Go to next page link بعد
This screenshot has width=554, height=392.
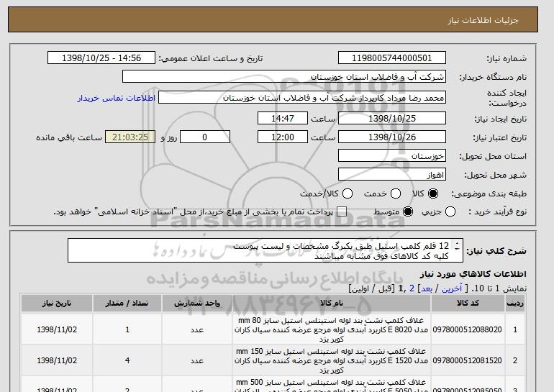coord(427,288)
